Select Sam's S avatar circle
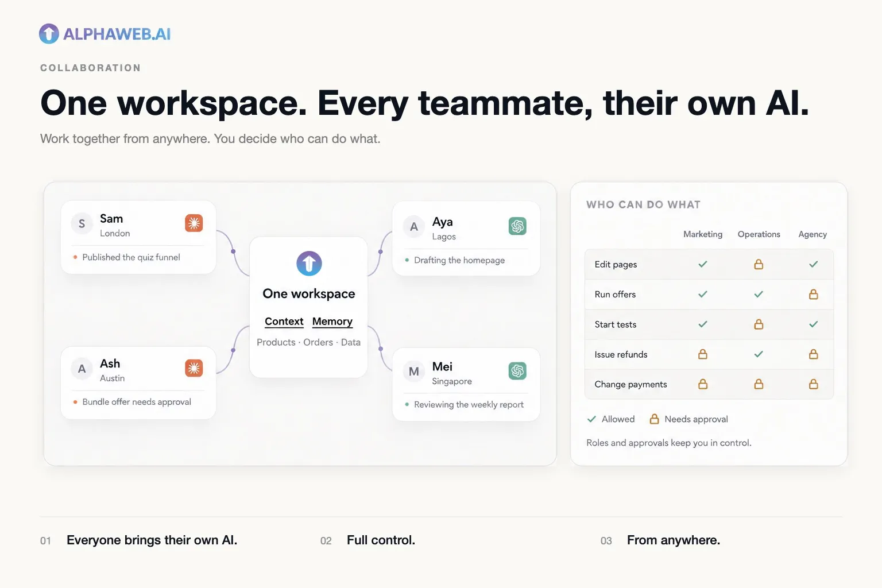Viewport: 882px width, 588px height. (82, 224)
